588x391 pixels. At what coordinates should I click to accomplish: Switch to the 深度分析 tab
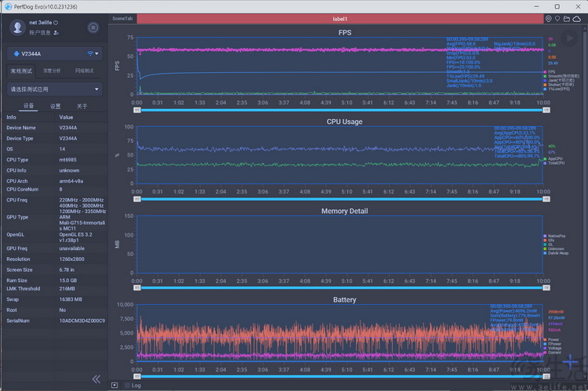point(52,71)
